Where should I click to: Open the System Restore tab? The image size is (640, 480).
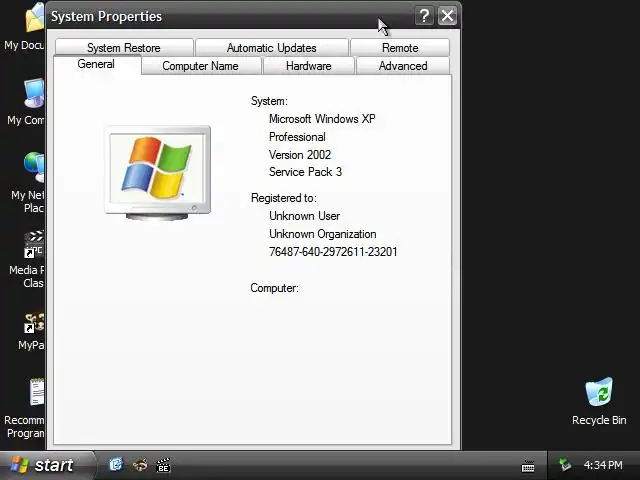coord(124,48)
